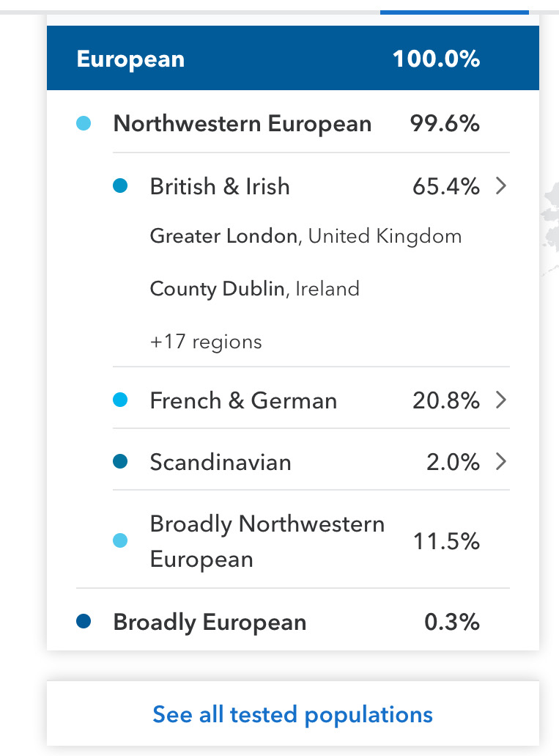Click the Scandinavian teal color dot

(x=120, y=461)
